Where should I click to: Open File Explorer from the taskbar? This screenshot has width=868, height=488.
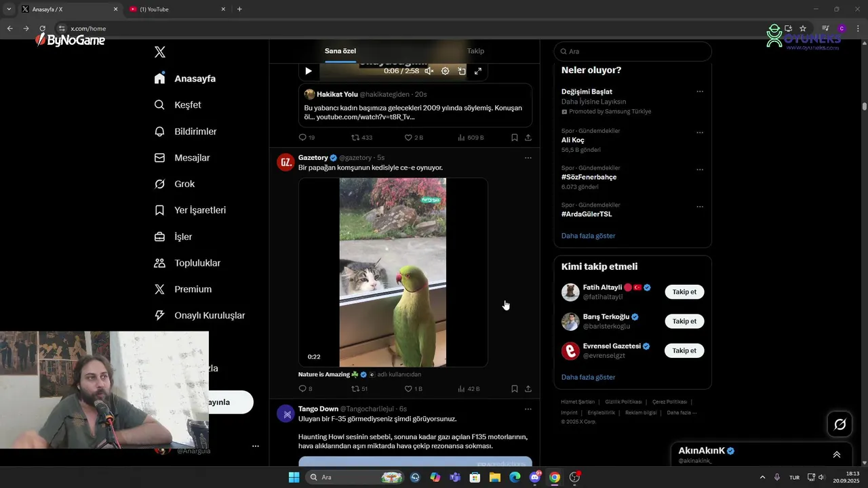[x=495, y=477]
